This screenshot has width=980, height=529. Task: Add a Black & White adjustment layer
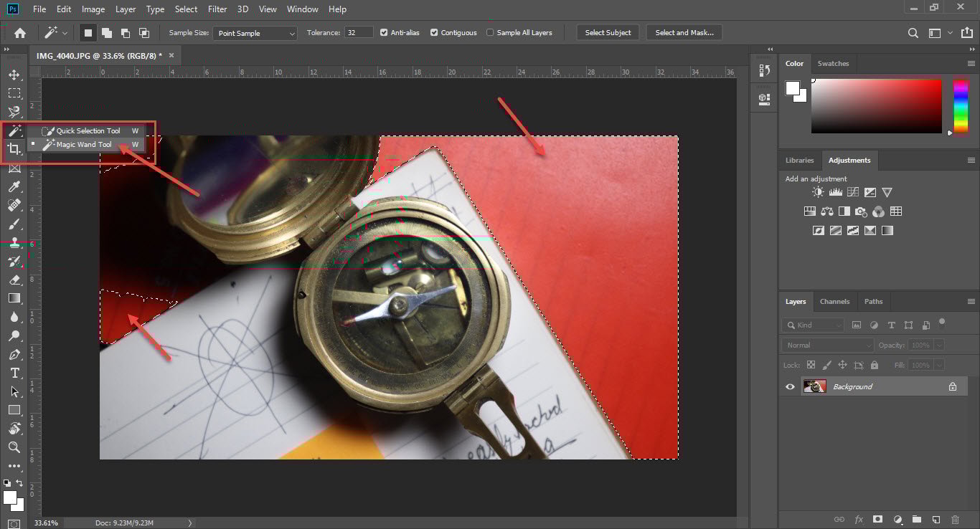pos(844,211)
